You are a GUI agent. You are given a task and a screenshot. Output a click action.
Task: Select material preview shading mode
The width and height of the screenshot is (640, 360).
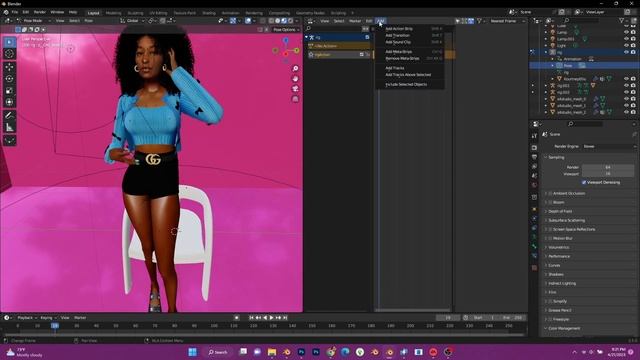(x=284, y=20)
